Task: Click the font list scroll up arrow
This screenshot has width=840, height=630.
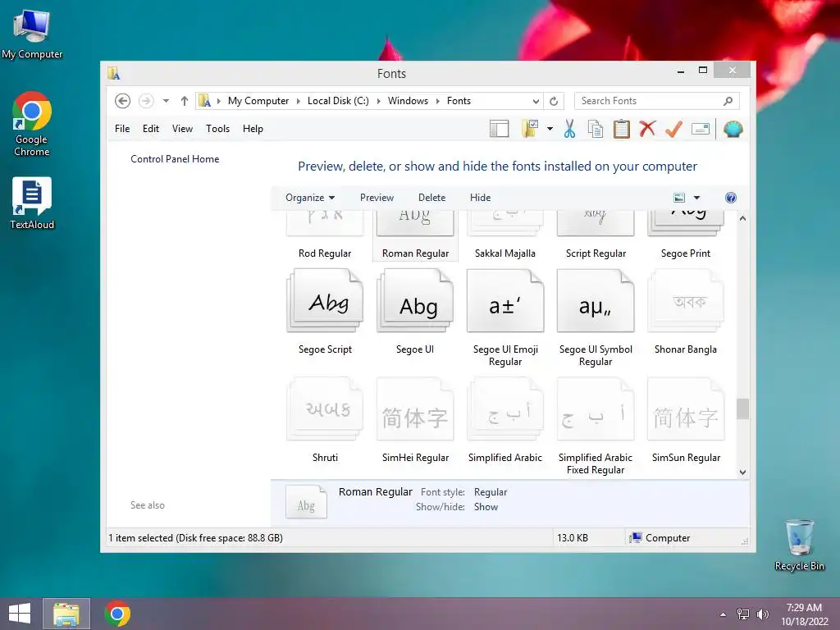Action: tap(742, 218)
